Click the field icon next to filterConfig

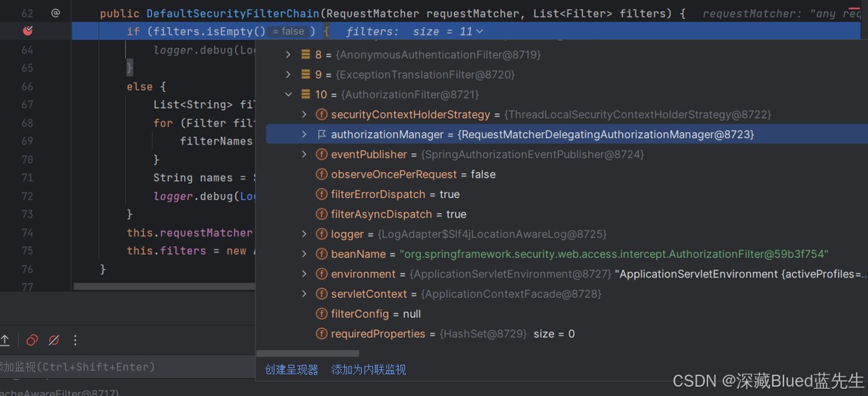click(322, 314)
